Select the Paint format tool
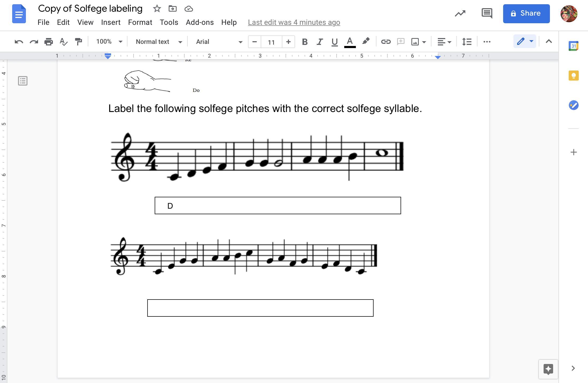 [78, 42]
